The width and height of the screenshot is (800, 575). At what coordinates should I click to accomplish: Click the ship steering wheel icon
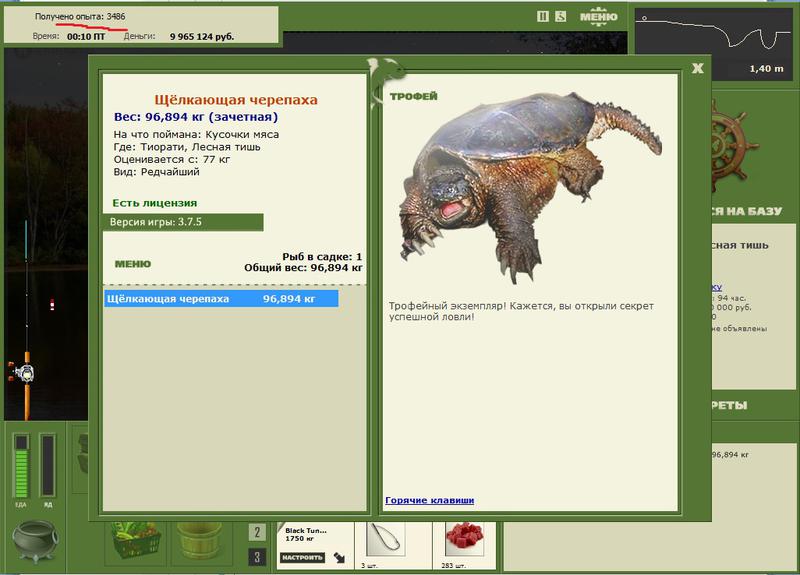pyautogui.click(x=733, y=148)
